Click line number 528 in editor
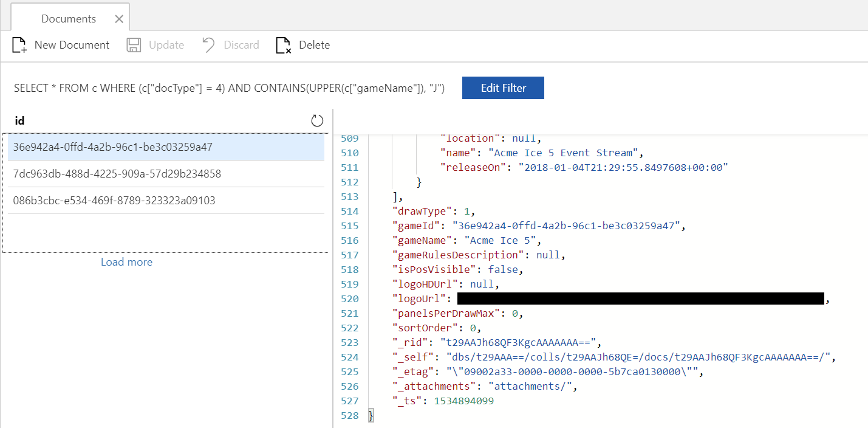Screen dimensions: 868x428 [x=349, y=415]
